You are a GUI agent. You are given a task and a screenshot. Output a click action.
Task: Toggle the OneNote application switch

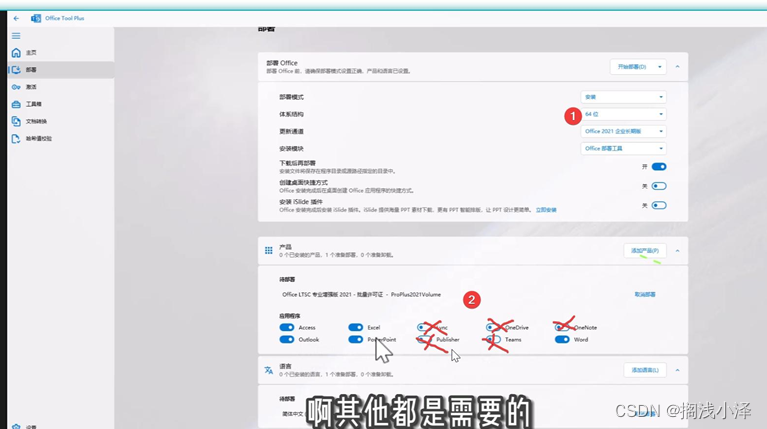pos(562,327)
